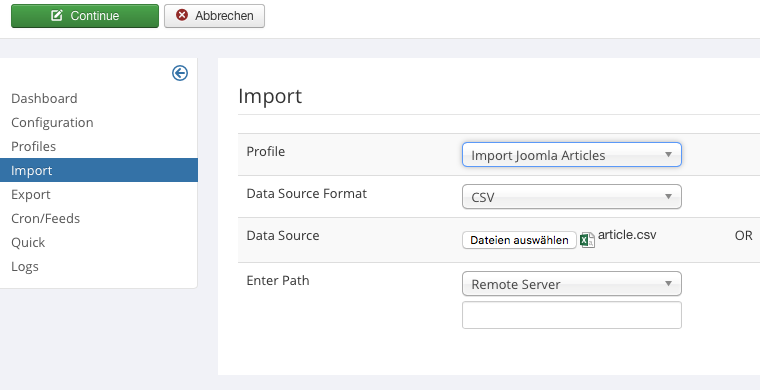Open the Profile dropdown showing Import Joomla Articles

[x=572, y=155]
